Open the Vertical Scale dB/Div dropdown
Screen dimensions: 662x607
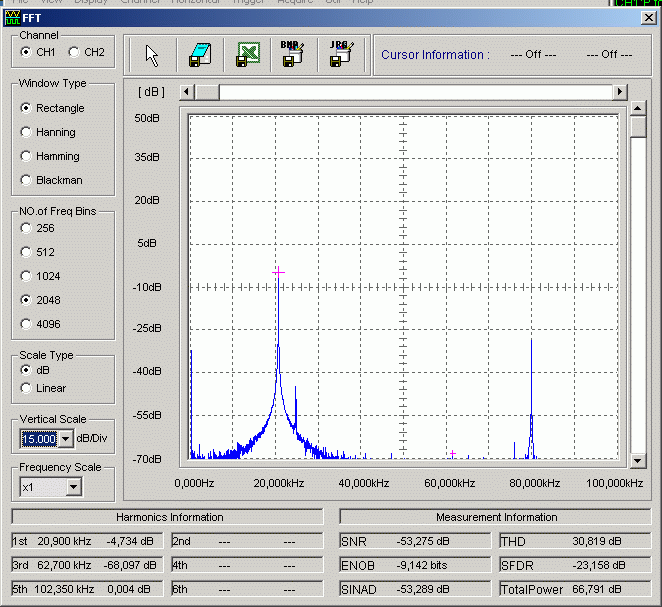pos(66,438)
